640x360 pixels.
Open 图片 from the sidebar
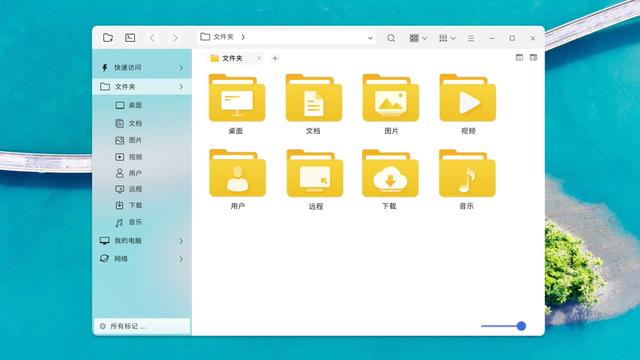pyautogui.click(x=129, y=140)
